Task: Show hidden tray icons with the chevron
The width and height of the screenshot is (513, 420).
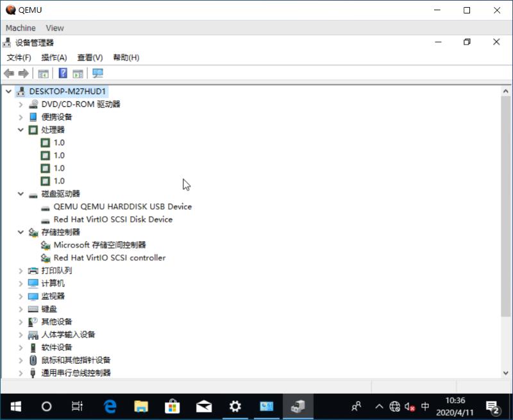Action: tap(379, 406)
